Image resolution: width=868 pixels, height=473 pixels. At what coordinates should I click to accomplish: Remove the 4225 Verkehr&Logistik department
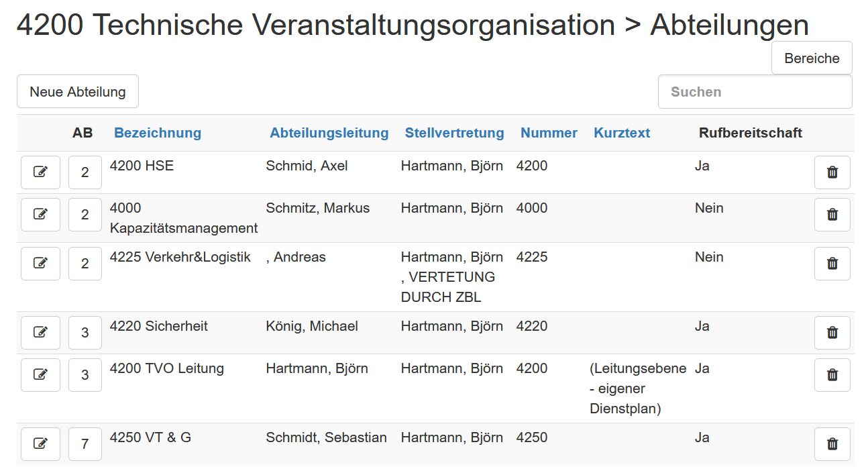(832, 263)
